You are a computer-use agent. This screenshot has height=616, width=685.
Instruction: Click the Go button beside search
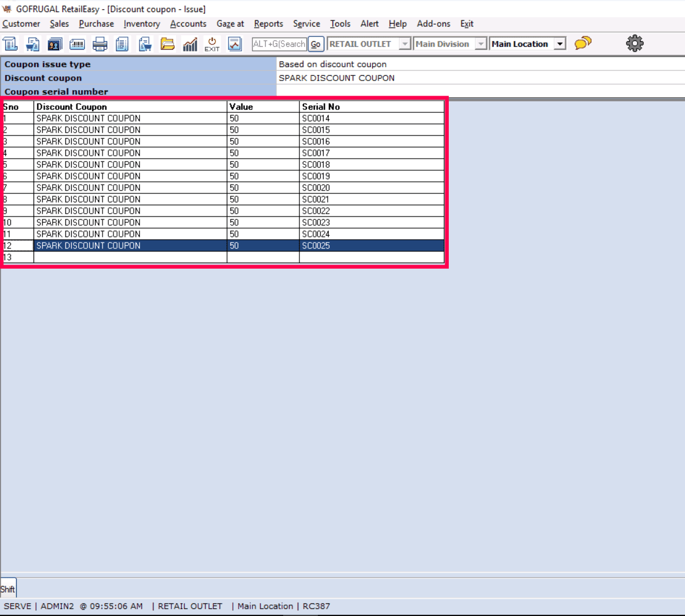(x=316, y=44)
